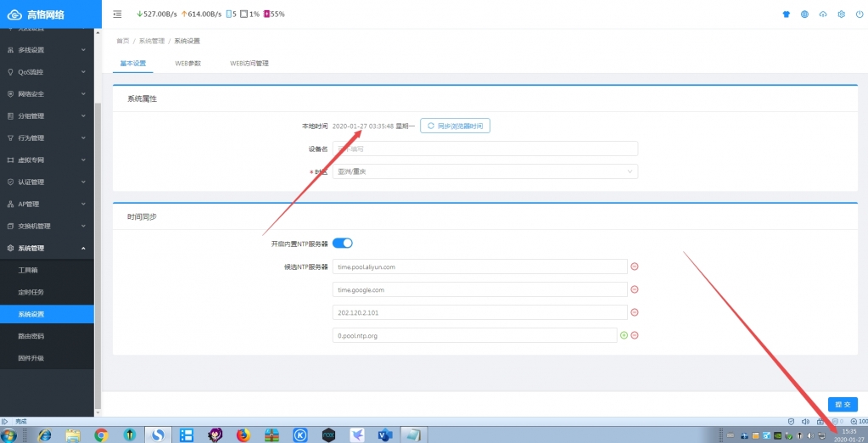Viewport: 868px width, 443px height.
Task: Expand 虚拟专网 chevron in sidebar
Action: (x=83, y=160)
